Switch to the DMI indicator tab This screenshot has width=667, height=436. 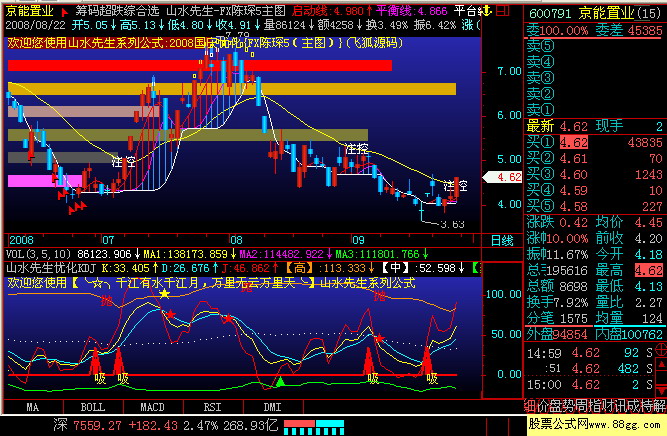pos(272,407)
